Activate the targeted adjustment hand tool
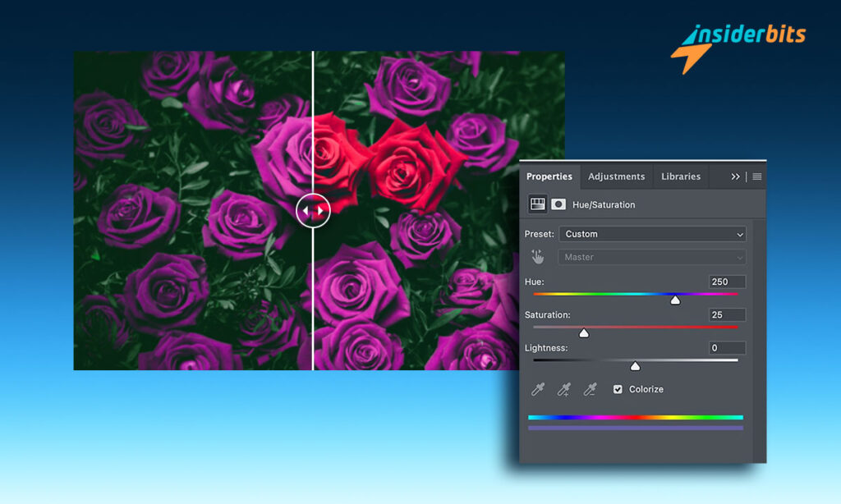Viewport: 841px width, 504px height. (x=538, y=256)
